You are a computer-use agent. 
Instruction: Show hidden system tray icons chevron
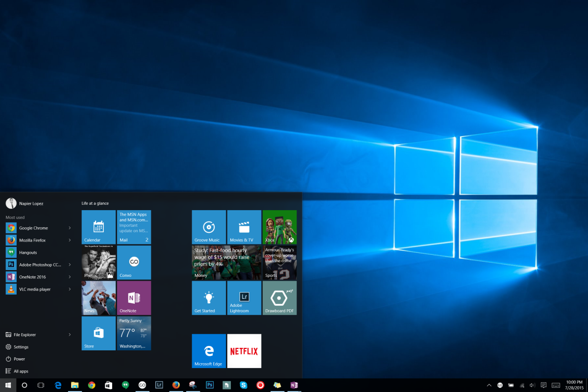[x=489, y=385]
